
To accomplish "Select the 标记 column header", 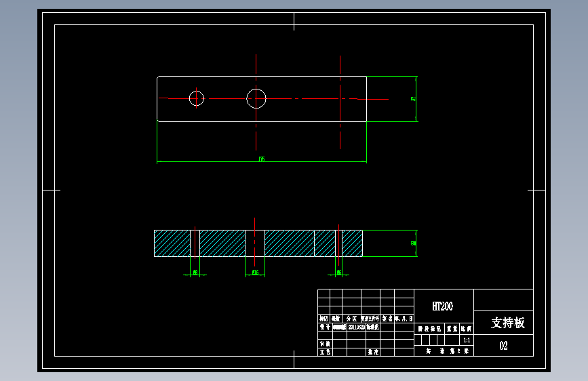I will 324,319.
